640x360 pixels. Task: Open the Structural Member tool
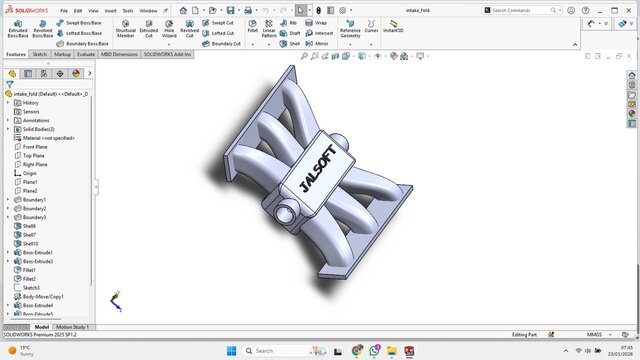point(126,29)
